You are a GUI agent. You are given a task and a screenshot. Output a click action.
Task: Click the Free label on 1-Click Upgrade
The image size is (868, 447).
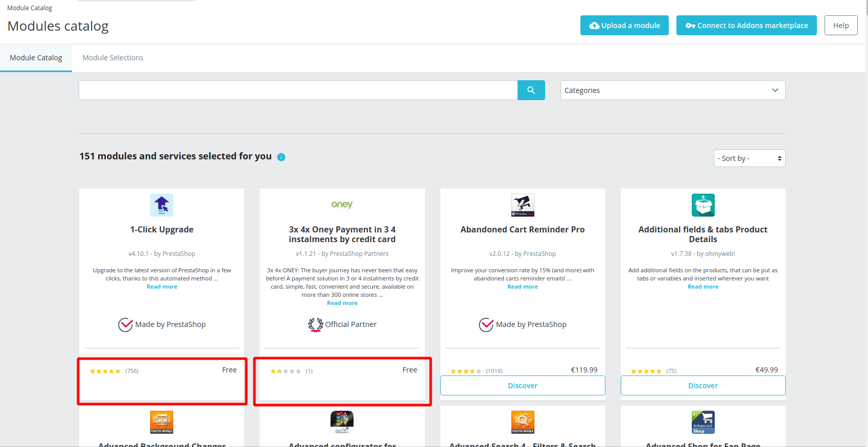coord(229,370)
